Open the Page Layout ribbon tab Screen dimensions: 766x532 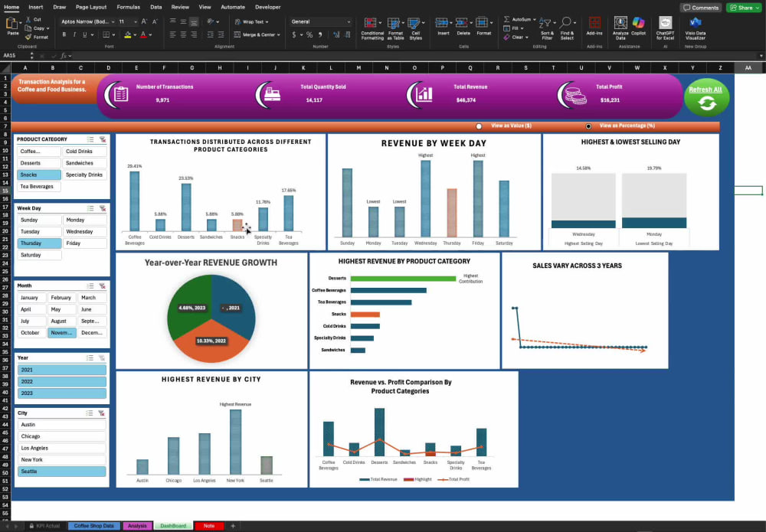coord(91,8)
